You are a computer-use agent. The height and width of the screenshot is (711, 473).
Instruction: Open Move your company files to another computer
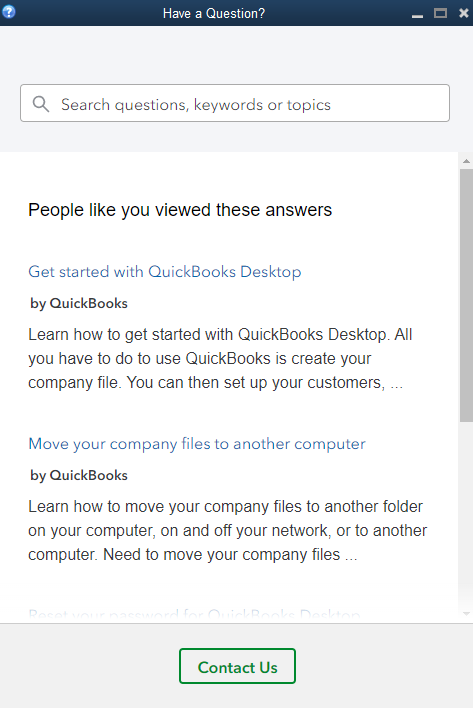(197, 444)
